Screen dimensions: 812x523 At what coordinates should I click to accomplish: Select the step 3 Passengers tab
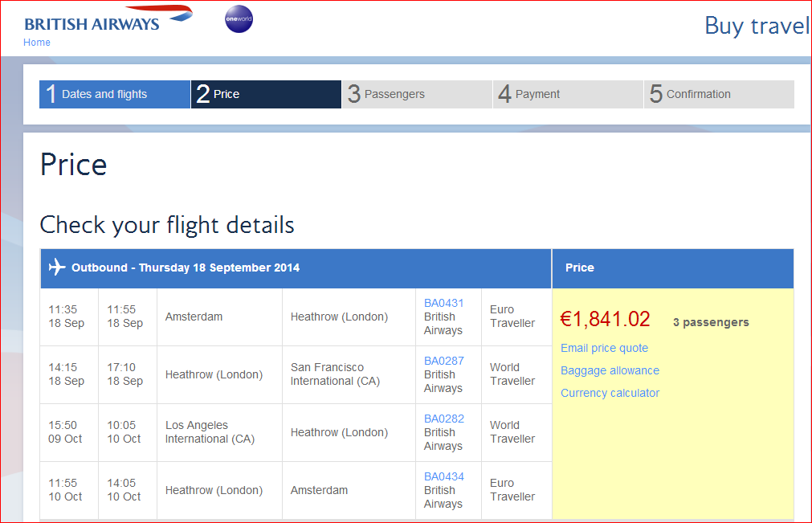pos(416,94)
